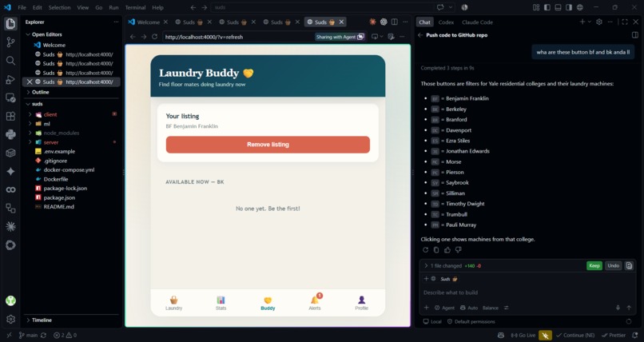Image resolution: width=644 pixels, height=342 pixels.
Task: Toggle the bottom panel visibility
Action: pos(558,7)
